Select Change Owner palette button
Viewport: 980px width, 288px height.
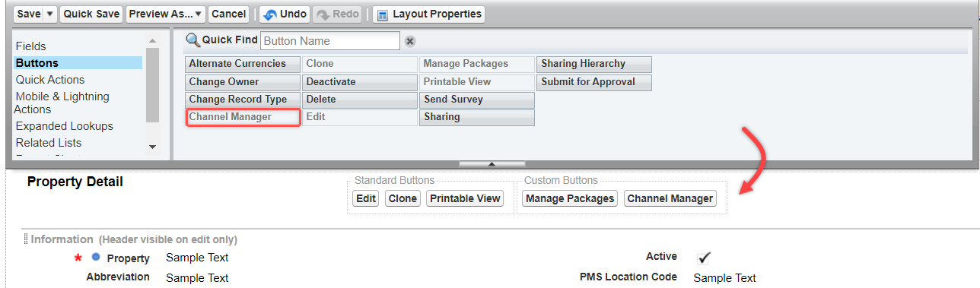pyautogui.click(x=243, y=82)
